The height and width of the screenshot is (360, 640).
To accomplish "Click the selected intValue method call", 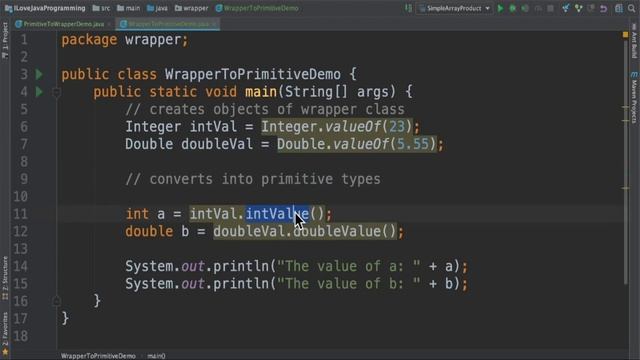I will pos(277,214).
